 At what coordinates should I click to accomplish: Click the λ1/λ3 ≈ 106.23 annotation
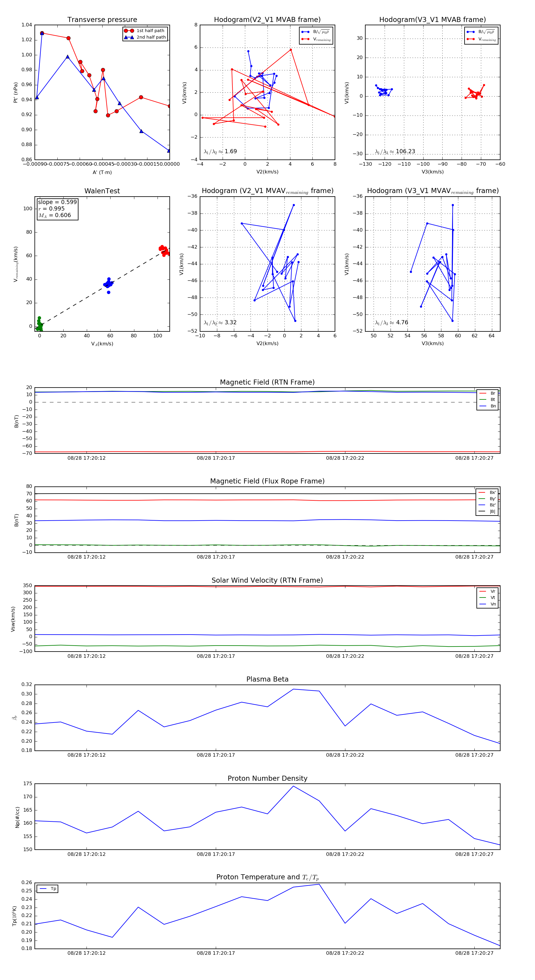[395, 151]
